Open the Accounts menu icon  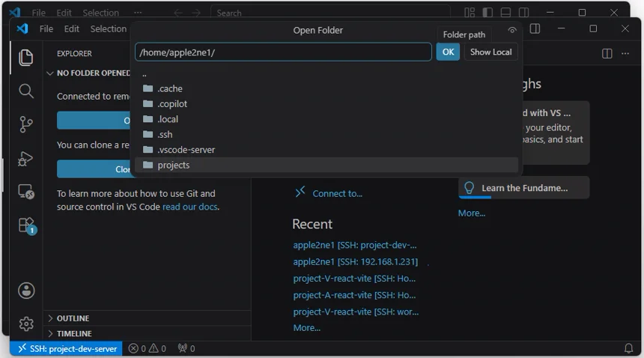pos(26,291)
